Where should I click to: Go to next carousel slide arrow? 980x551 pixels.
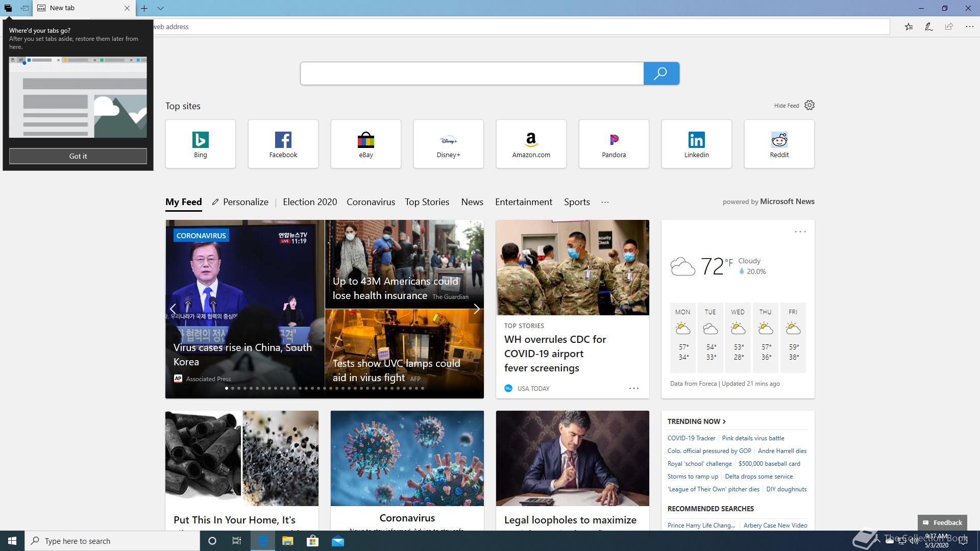[476, 309]
